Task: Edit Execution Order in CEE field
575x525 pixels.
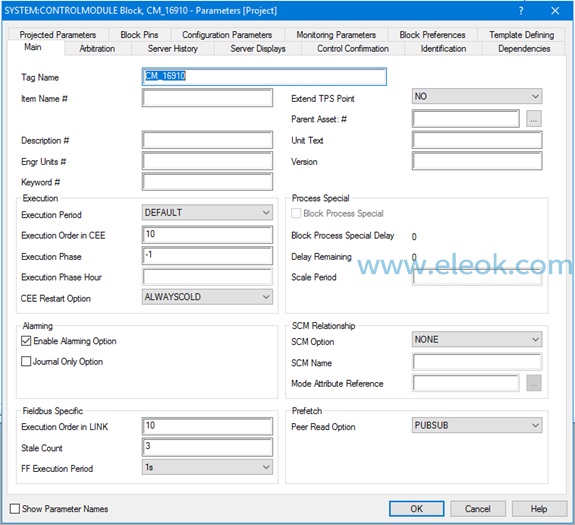Action: pos(207,235)
